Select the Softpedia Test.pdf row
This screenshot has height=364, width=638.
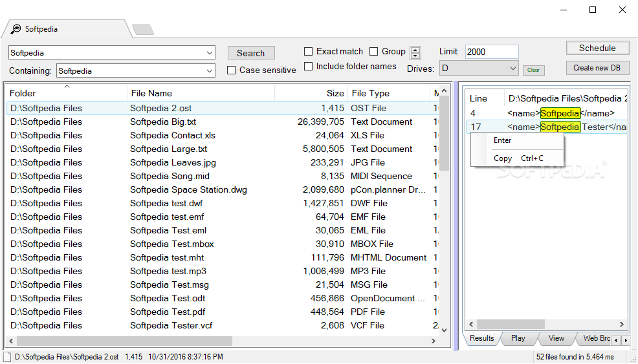click(x=223, y=312)
